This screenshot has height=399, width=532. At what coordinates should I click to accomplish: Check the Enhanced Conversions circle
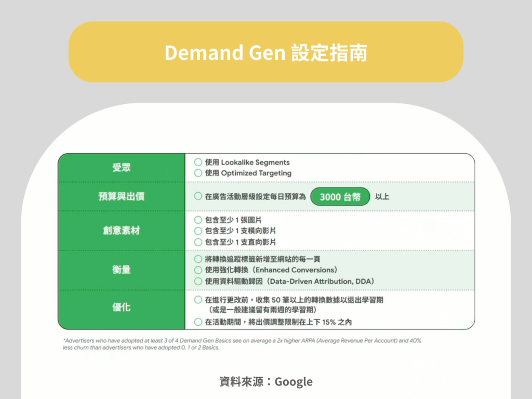(x=198, y=270)
